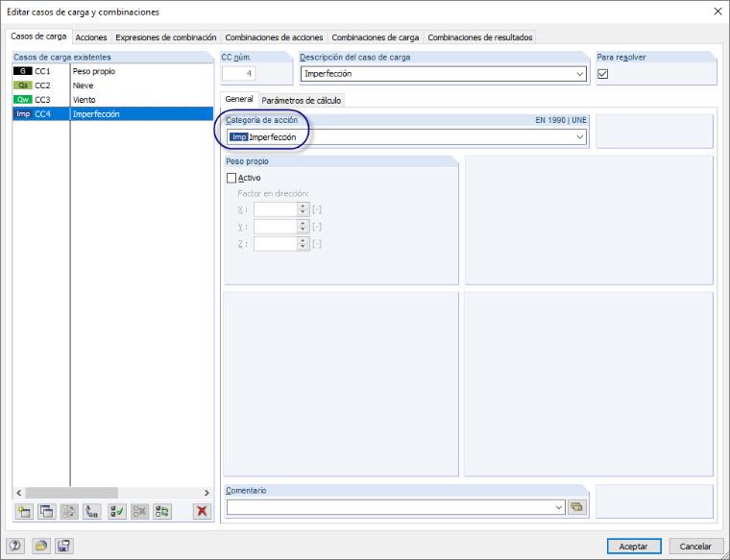Click the renumber load cases icon

(92, 512)
